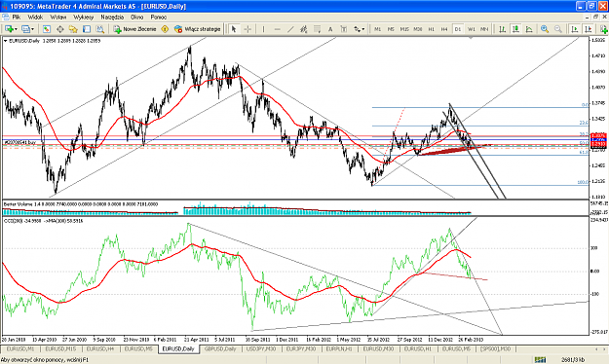Switch to the USDJPY,M30 chart tab

(x=261, y=349)
